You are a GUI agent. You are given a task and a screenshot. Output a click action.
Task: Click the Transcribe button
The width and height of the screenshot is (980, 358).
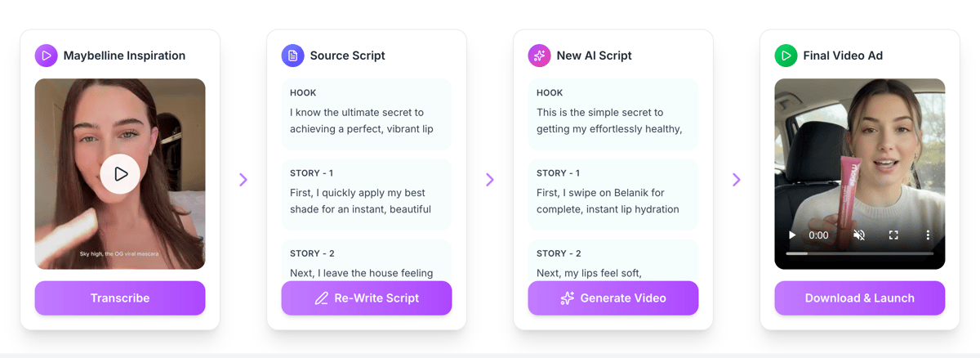coord(120,298)
